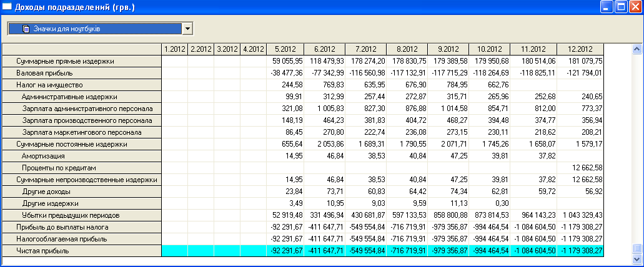Click production salary cell 464,23
644x267 pixels.
point(325,120)
